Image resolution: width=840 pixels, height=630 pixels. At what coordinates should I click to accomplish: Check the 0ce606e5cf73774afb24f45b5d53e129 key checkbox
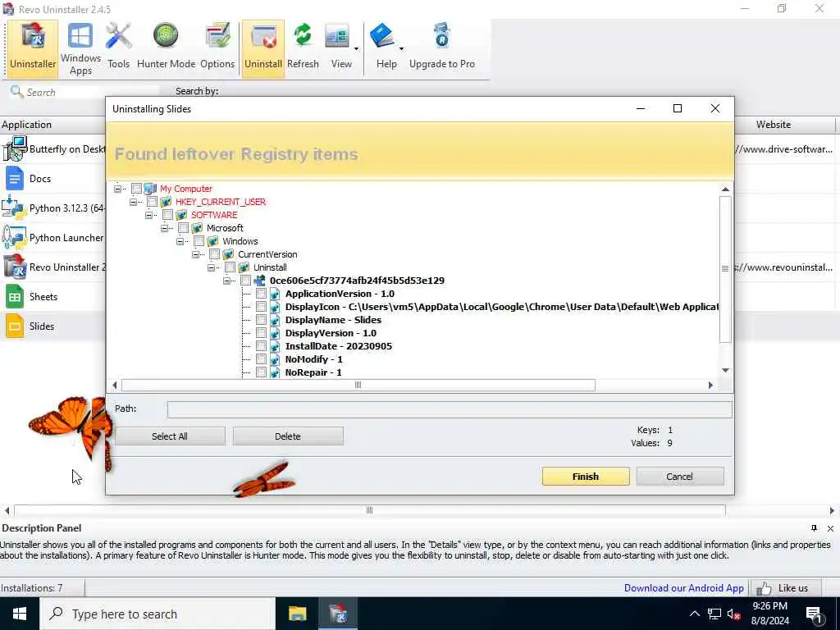pyautogui.click(x=245, y=281)
